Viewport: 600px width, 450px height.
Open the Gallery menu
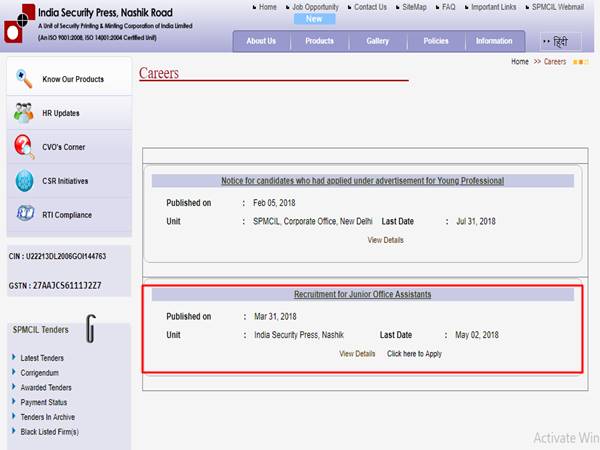pyautogui.click(x=378, y=41)
